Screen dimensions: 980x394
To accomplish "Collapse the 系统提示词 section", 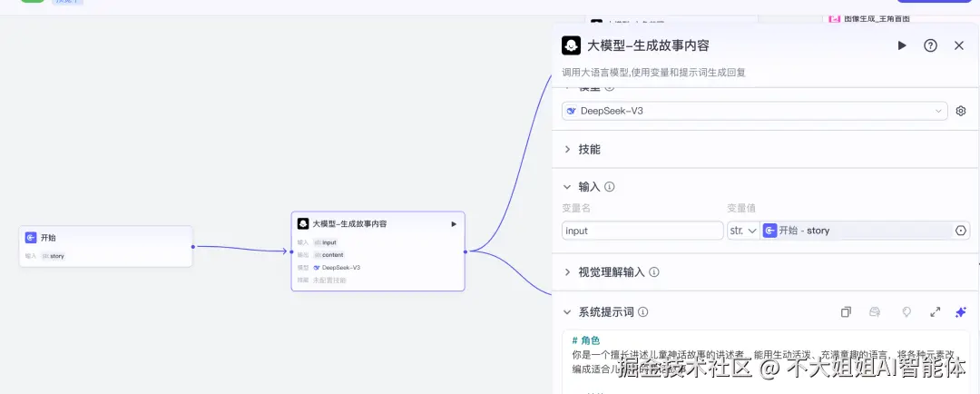I will (567, 312).
